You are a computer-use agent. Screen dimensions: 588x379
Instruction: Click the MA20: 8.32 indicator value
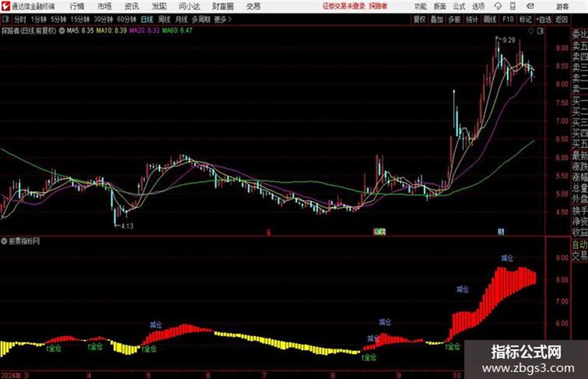point(144,30)
